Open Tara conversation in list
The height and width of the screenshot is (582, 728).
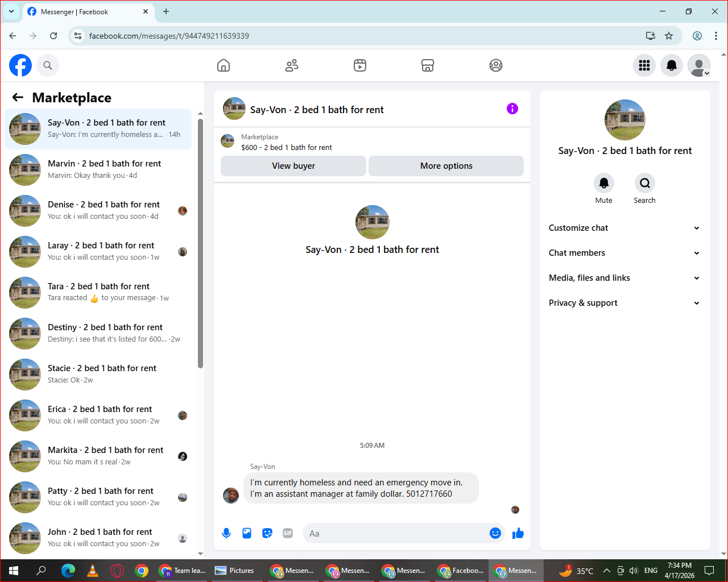(98, 293)
